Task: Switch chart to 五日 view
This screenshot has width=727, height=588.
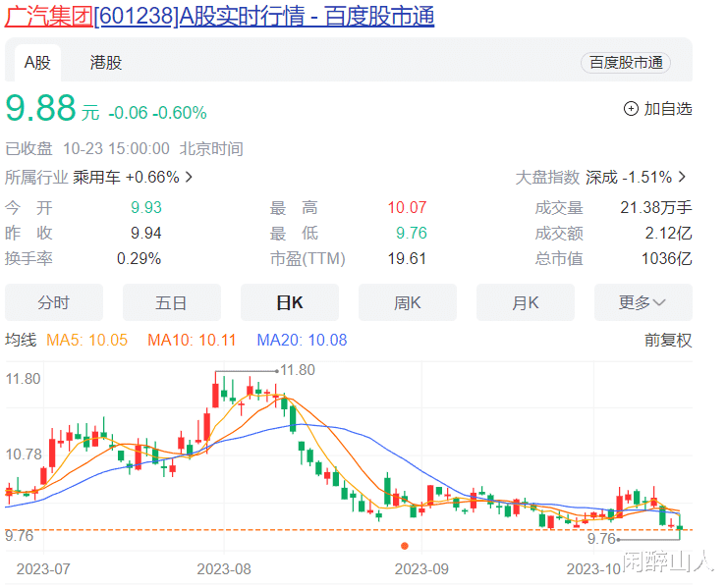Action: click(172, 302)
